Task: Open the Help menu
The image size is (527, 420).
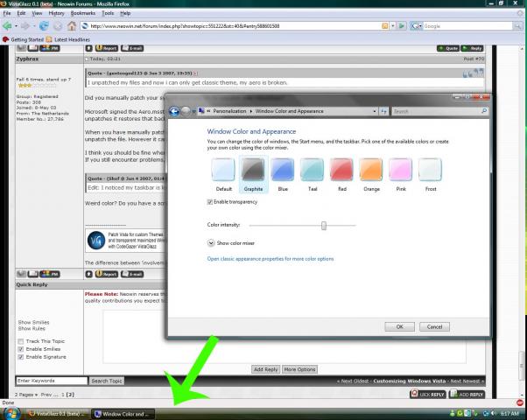Action: (125, 13)
